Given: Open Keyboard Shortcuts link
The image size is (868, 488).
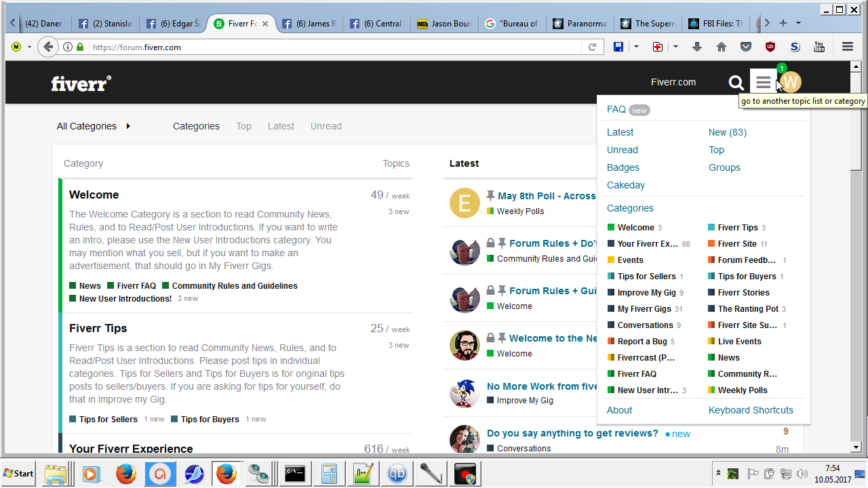Looking at the screenshot, I should (x=751, y=410).
